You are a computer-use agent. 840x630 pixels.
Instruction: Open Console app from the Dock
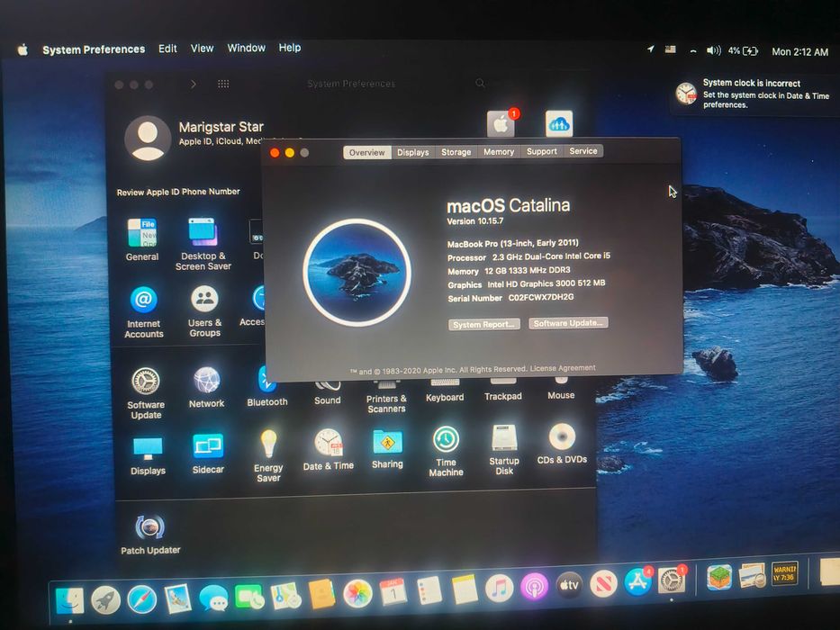point(785,574)
